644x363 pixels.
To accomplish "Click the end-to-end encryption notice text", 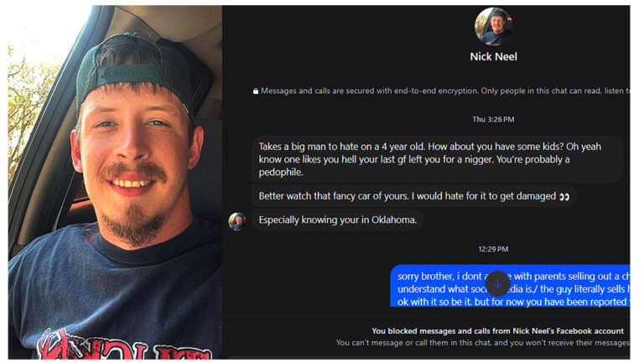I will click(x=444, y=91).
